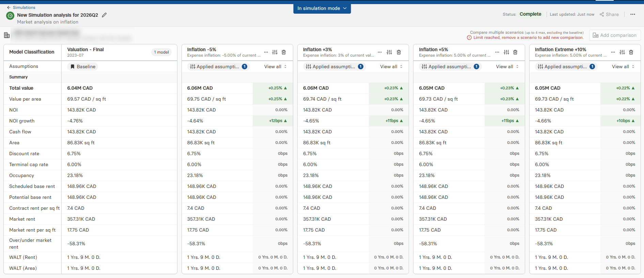Open adjust settings for Inflation +3% scenario

[x=389, y=52]
